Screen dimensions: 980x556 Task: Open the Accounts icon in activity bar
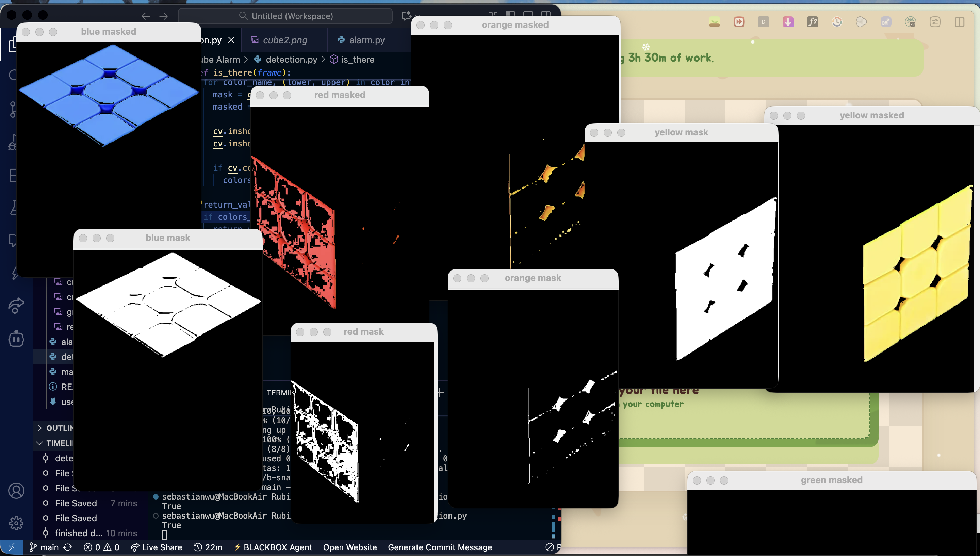(16, 491)
